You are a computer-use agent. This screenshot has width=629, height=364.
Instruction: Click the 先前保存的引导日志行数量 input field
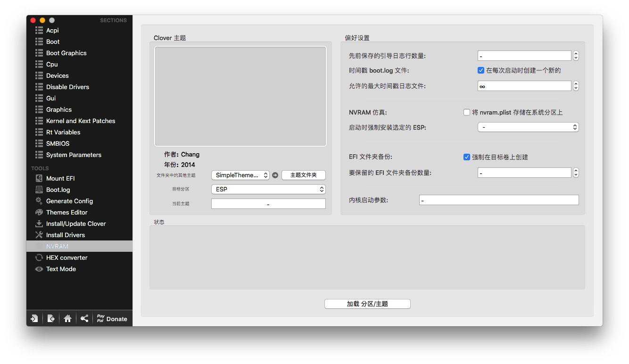(x=524, y=56)
